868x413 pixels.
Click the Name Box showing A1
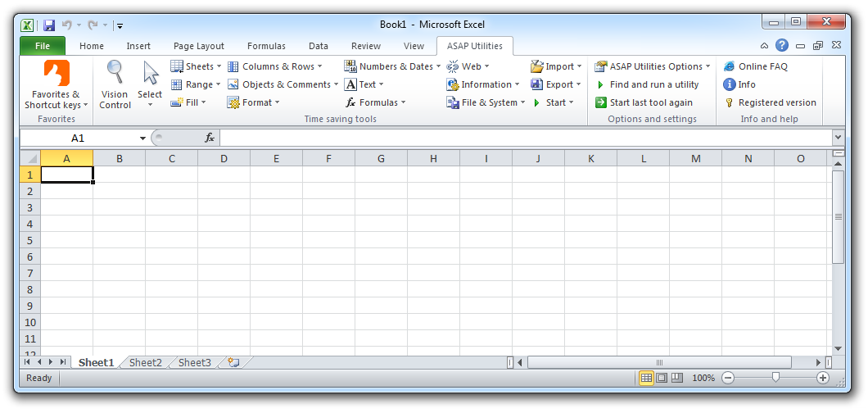pyautogui.click(x=78, y=138)
